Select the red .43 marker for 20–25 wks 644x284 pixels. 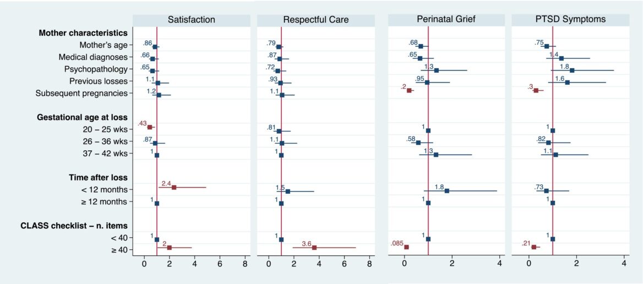tap(150, 127)
